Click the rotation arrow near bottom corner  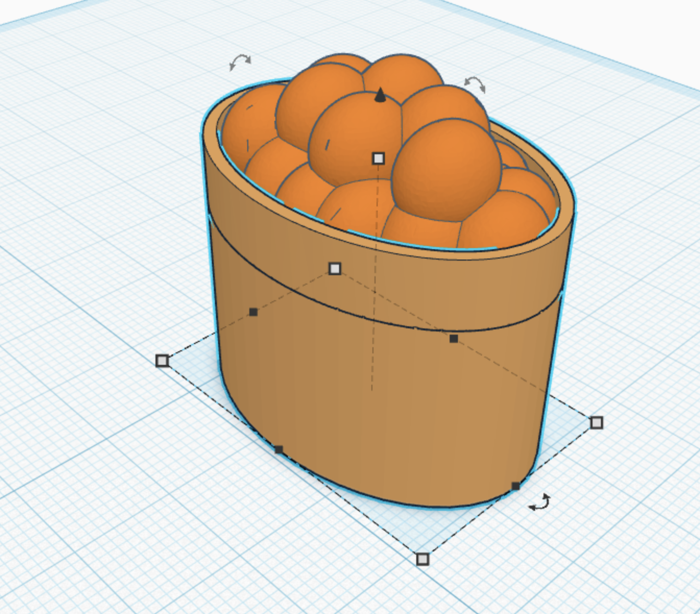click(539, 502)
